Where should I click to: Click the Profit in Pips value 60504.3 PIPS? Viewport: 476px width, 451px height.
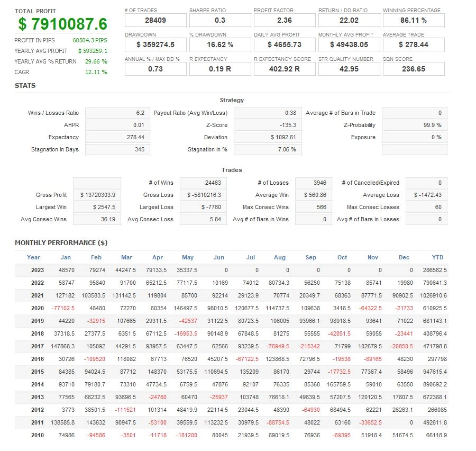(x=90, y=40)
